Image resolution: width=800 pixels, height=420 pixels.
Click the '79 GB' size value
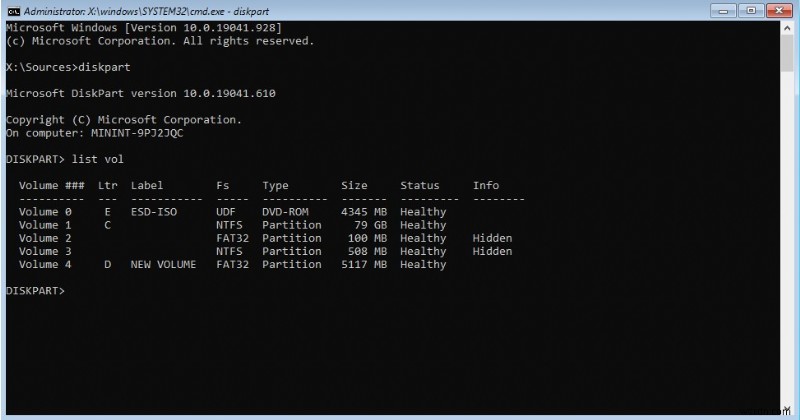(371, 225)
